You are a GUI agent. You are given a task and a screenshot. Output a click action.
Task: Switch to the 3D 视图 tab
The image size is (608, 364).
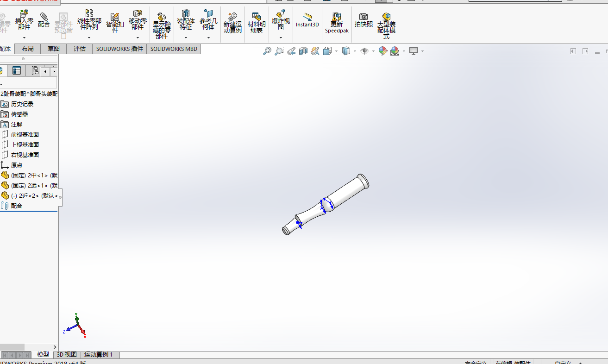tap(67, 355)
